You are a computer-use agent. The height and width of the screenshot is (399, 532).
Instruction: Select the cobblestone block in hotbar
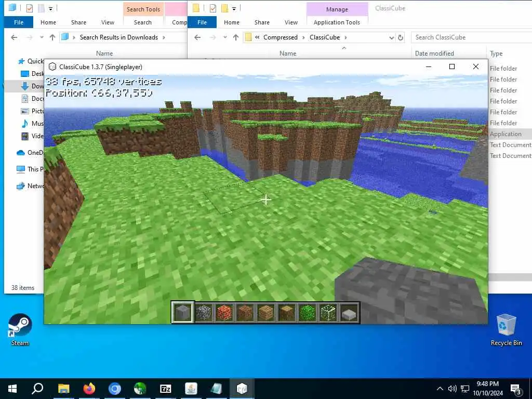(204, 312)
